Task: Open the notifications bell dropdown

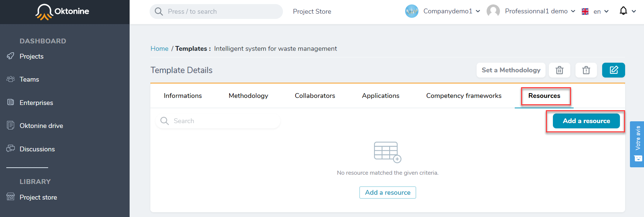Action: pyautogui.click(x=627, y=11)
